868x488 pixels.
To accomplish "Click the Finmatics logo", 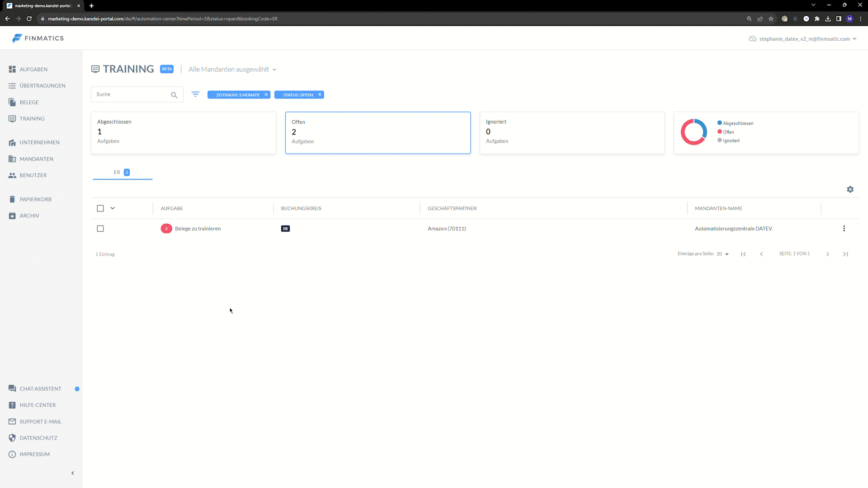I will pyautogui.click(x=38, y=38).
